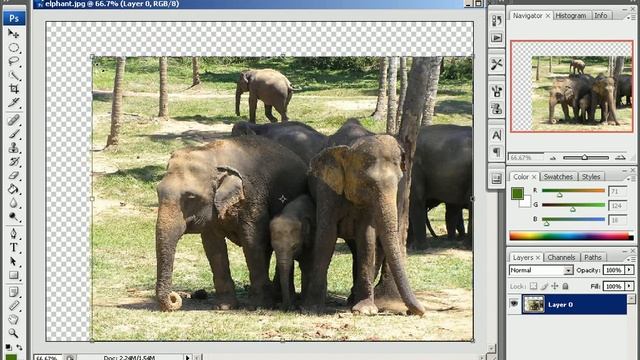Select the Magic Wand tool
Viewport: 640px width, 360px height.
coord(13,75)
